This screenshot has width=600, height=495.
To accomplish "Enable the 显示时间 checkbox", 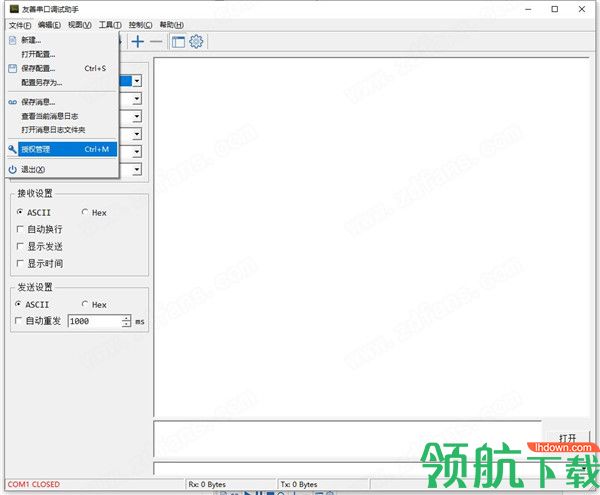I will pos(39,263).
